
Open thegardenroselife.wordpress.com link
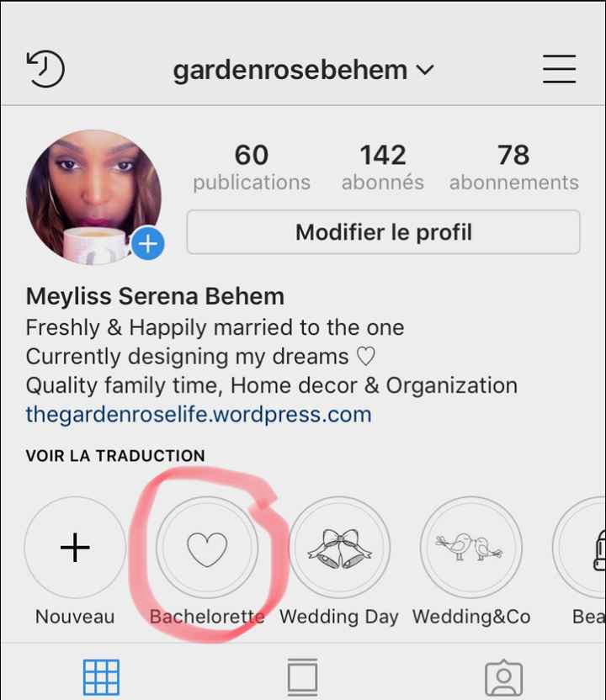(199, 414)
